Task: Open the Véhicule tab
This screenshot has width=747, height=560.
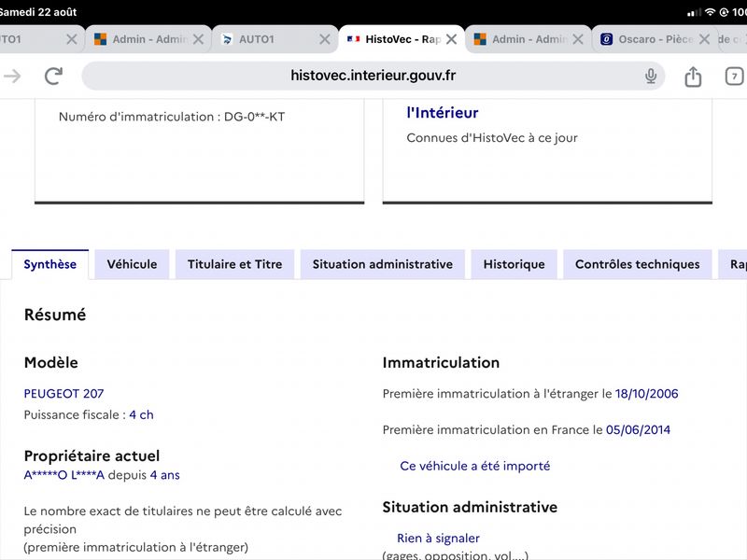Action: click(132, 264)
